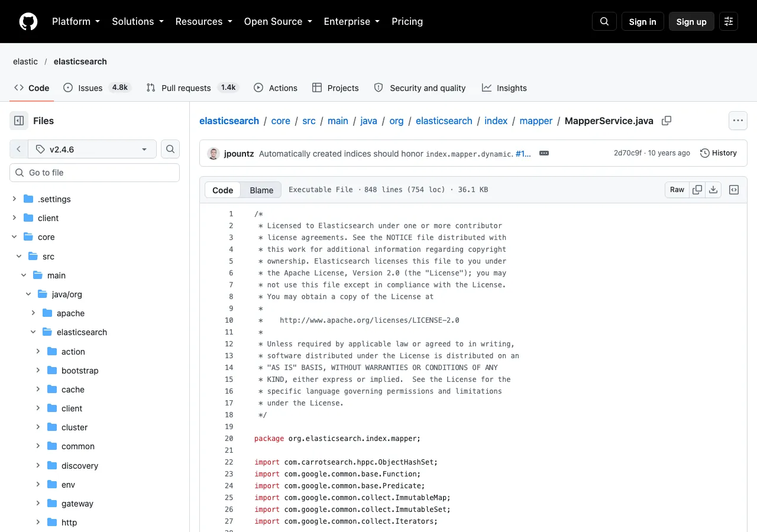The image size is (757, 532).
Task: Expand the Solutions dropdown menu
Action: click(x=138, y=21)
